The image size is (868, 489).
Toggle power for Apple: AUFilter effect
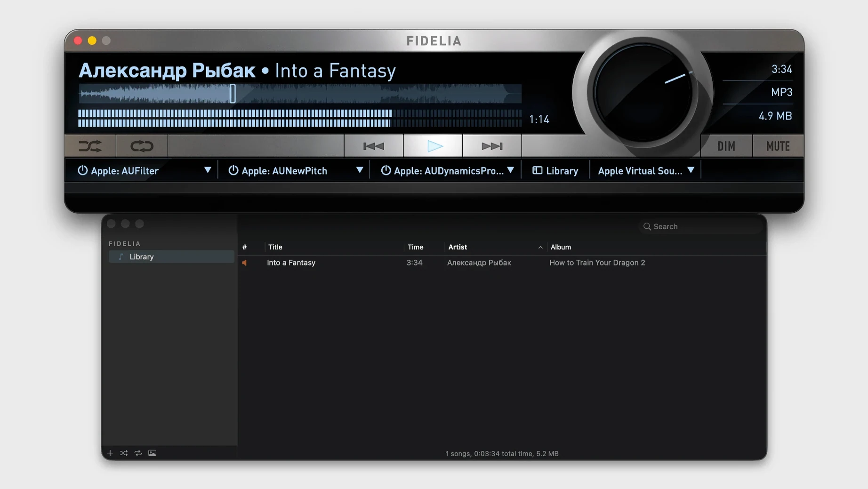(x=83, y=170)
